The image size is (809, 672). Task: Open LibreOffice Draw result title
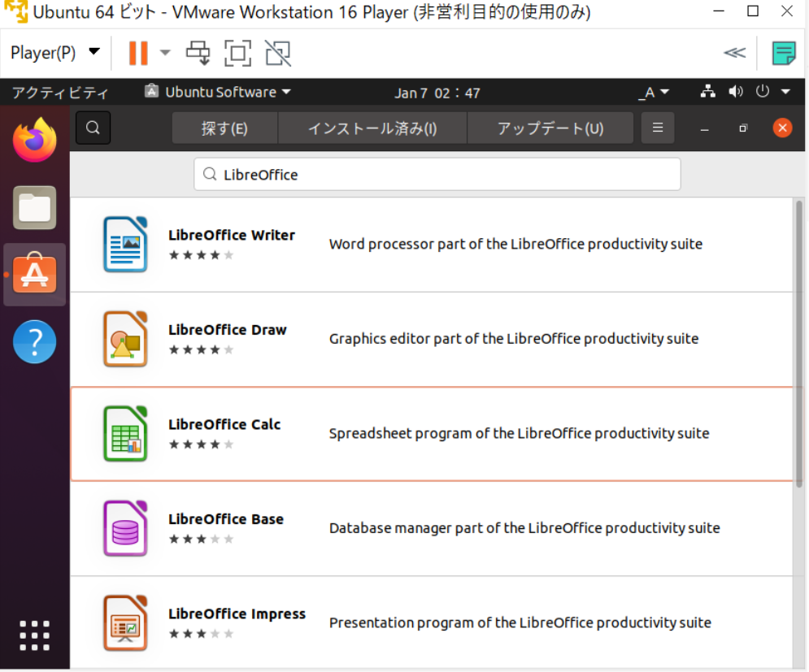tap(228, 330)
